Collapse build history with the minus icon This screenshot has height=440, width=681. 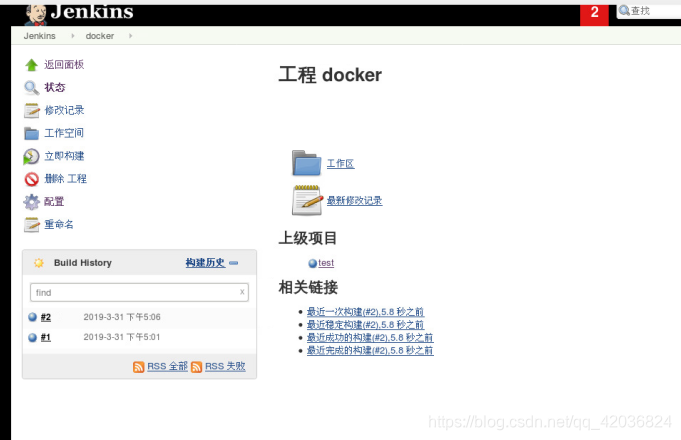(233, 263)
